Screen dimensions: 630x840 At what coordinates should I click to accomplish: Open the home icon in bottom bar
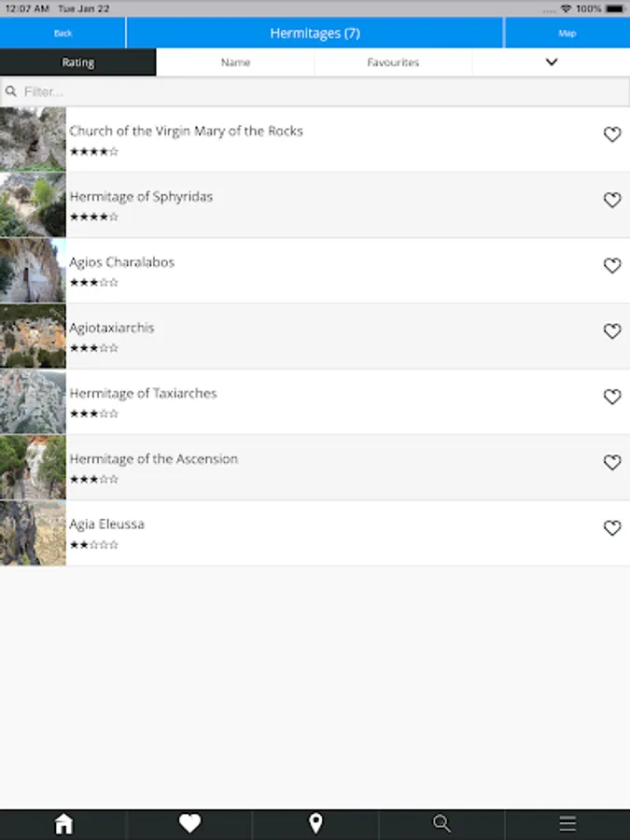(63, 823)
